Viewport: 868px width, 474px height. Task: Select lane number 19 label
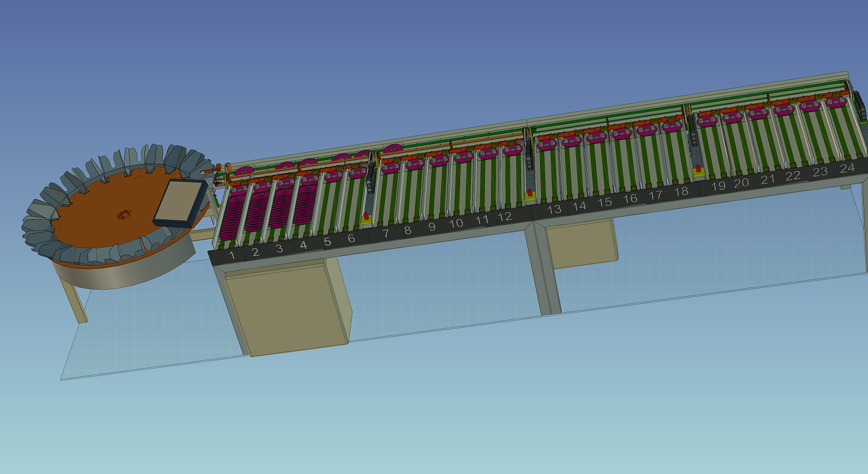(718, 186)
